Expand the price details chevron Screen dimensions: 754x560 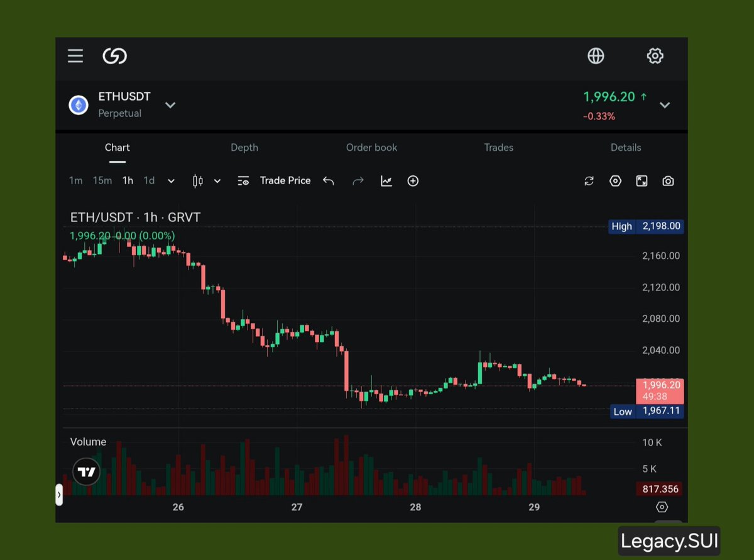point(665,105)
